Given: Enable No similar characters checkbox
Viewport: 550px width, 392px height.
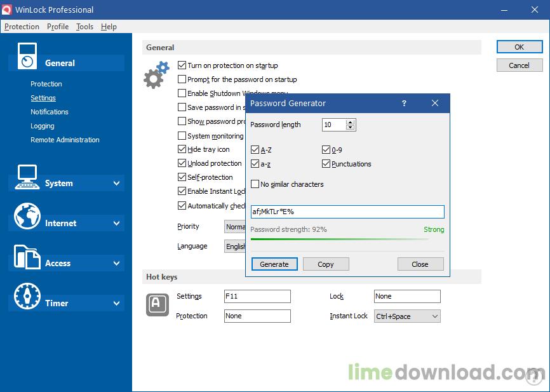Looking at the screenshot, I should point(255,184).
